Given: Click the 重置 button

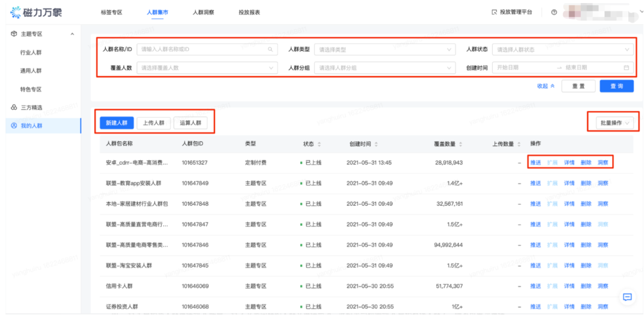Looking at the screenshot, I should coord(578,86).
